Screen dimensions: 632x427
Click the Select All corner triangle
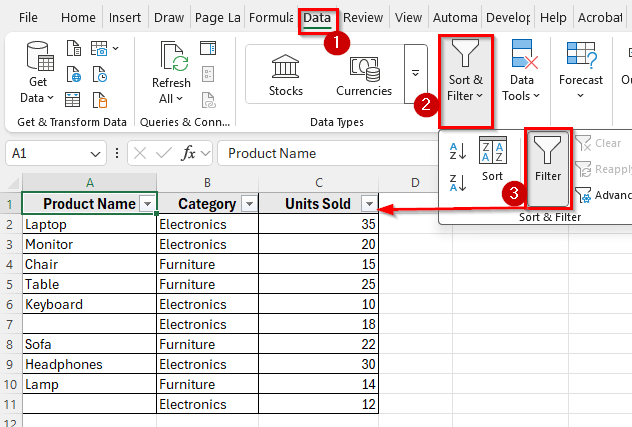14,184
